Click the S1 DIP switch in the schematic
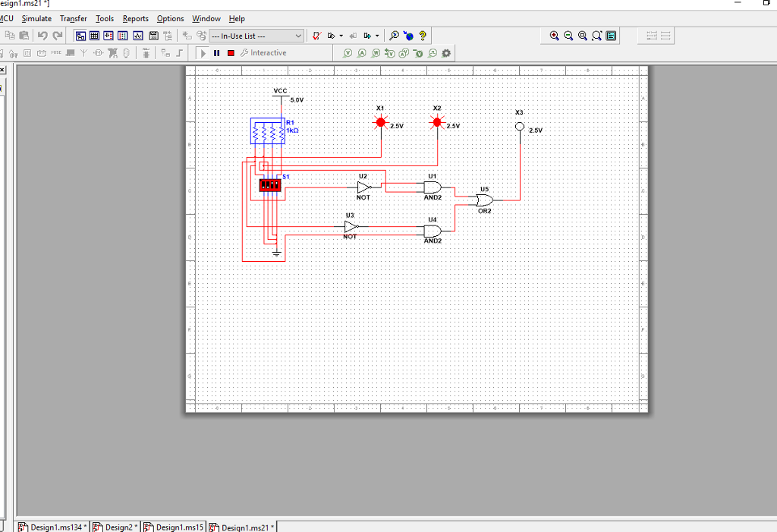777x532 pixels. [x=271, y=184]
